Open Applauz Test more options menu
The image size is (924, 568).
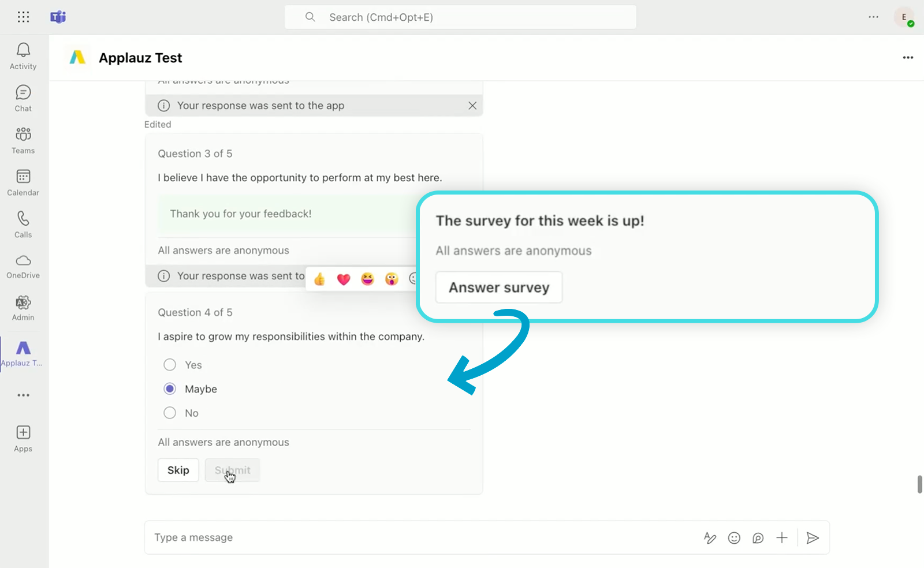pos(908,58)
